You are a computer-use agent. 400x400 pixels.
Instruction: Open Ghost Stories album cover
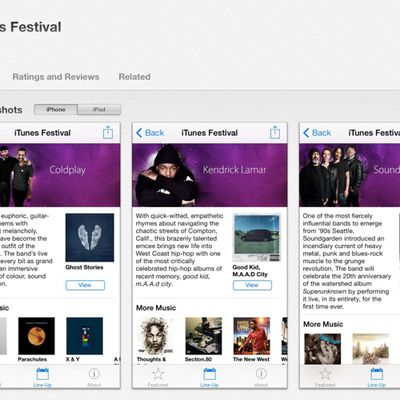click(x=90, y=238)
